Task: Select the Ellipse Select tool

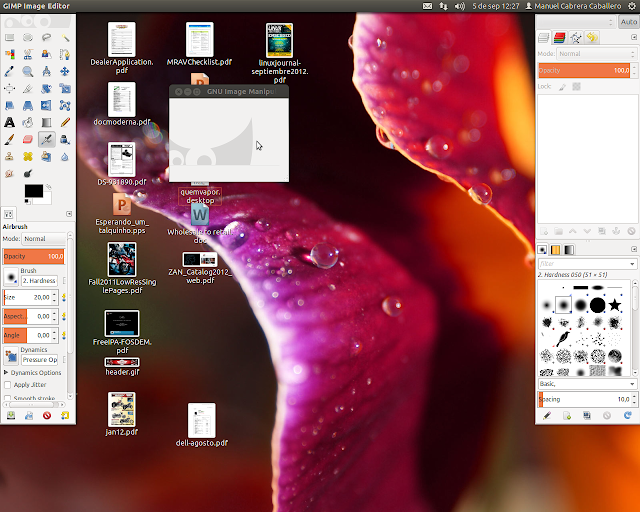Action: point(28,38)
